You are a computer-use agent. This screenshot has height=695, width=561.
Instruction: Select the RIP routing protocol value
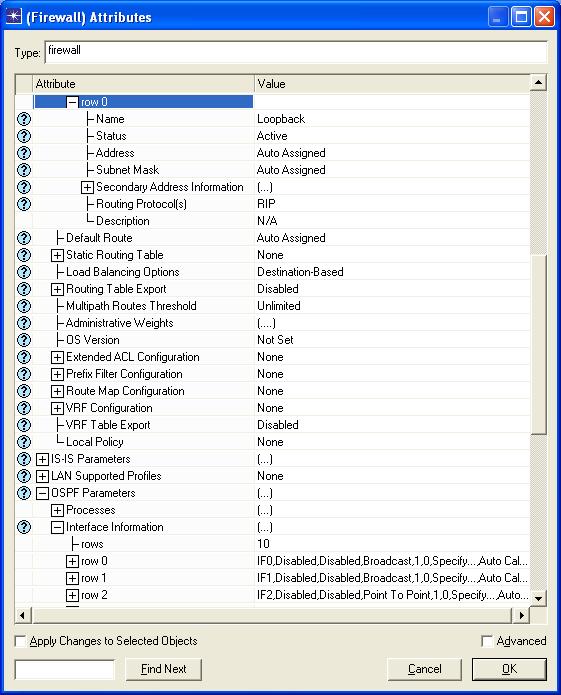tap(266, 204)
